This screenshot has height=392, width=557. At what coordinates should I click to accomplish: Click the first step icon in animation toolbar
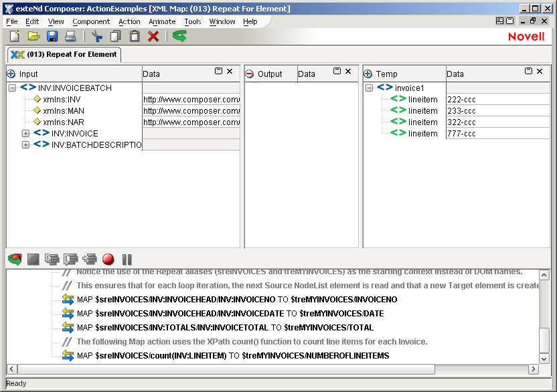pyautogui.click(x=52, y=259)
